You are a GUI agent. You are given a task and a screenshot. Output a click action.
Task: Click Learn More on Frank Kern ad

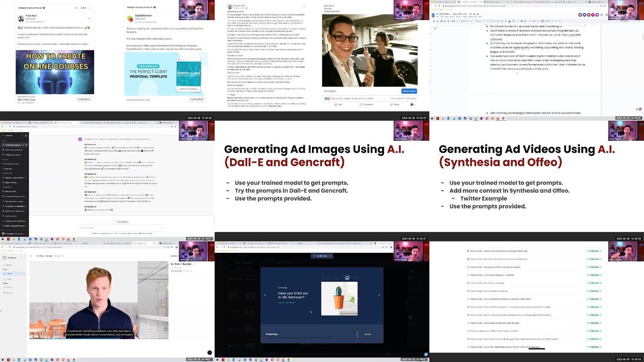click(84, 99)
